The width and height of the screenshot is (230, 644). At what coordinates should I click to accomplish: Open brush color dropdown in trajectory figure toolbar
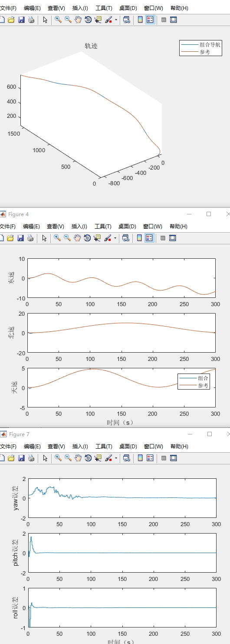tap(115, 20)
